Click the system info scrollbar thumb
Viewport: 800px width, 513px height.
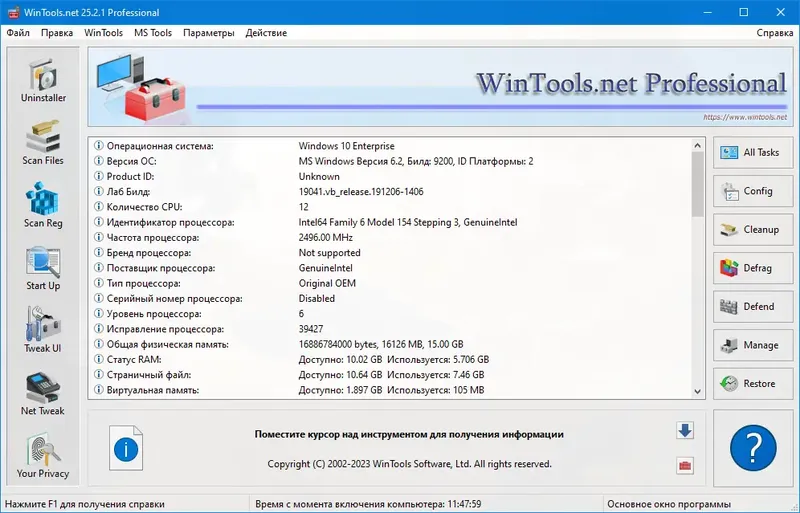pos(697,184)
